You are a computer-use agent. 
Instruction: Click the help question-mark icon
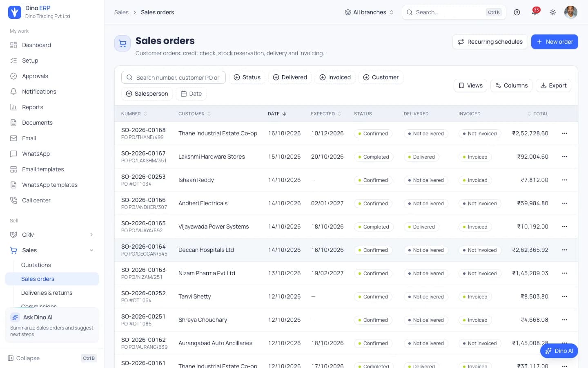pos(517,12)
